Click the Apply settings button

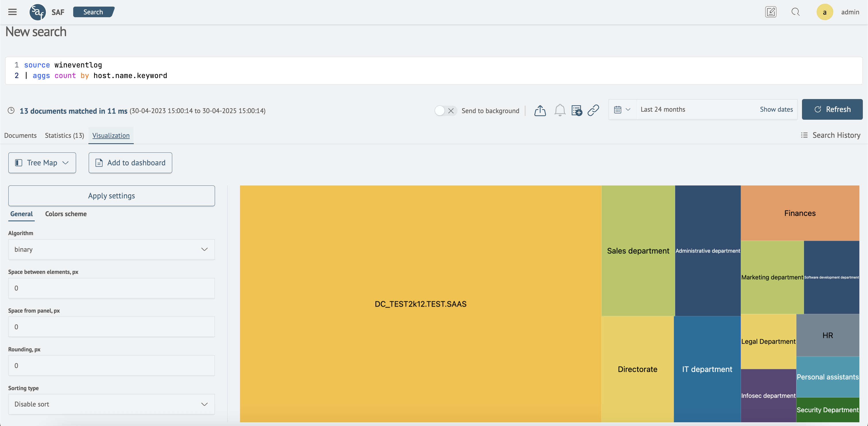coord(111,196)
